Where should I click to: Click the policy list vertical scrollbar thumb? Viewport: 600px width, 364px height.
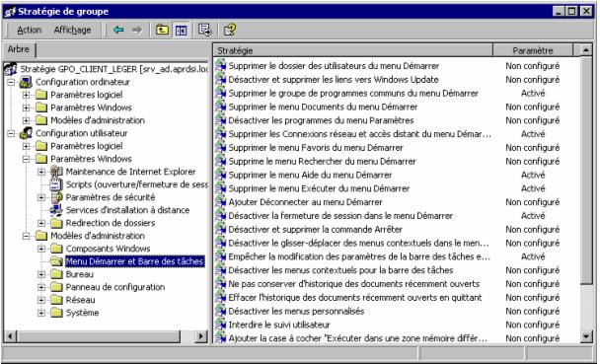pos(586,170)
